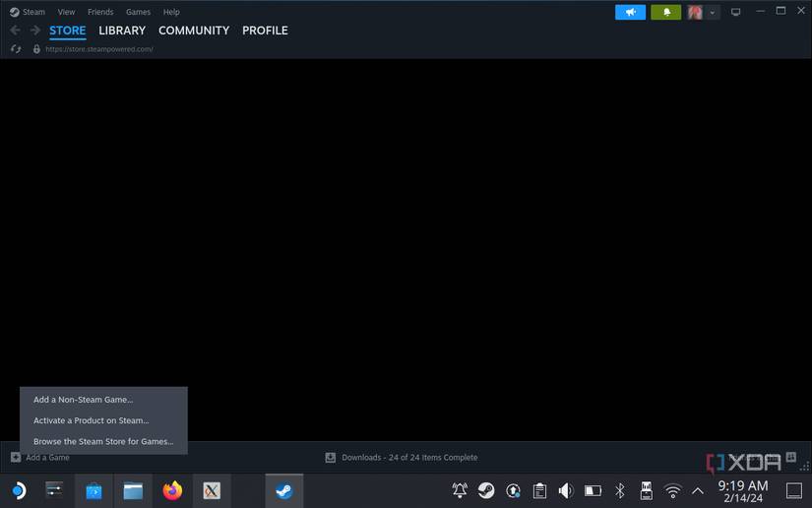
Task: Open the Friends menu
Action: pyautogui.click(x=100, y=12)
